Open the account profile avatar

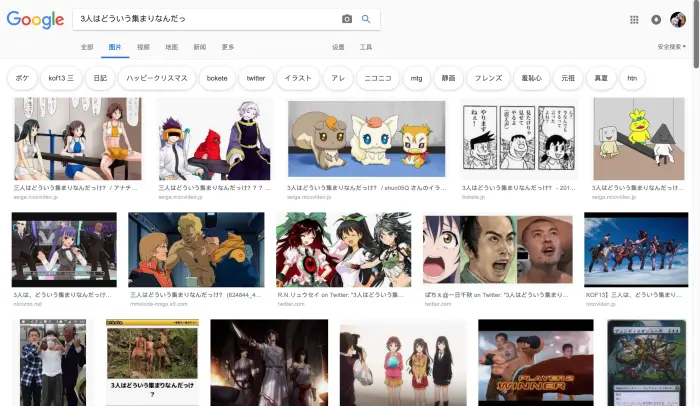click(678, 20)
